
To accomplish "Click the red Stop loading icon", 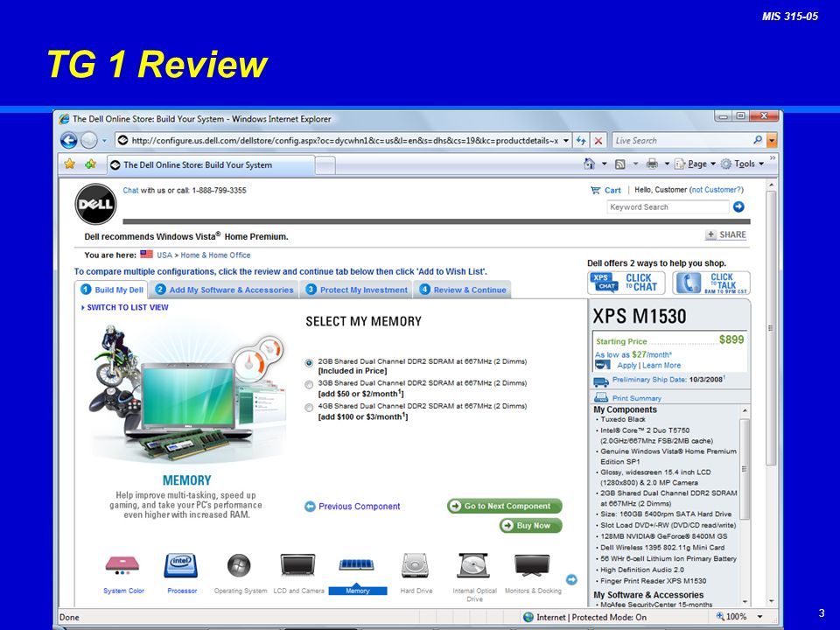I will [598, 140].
